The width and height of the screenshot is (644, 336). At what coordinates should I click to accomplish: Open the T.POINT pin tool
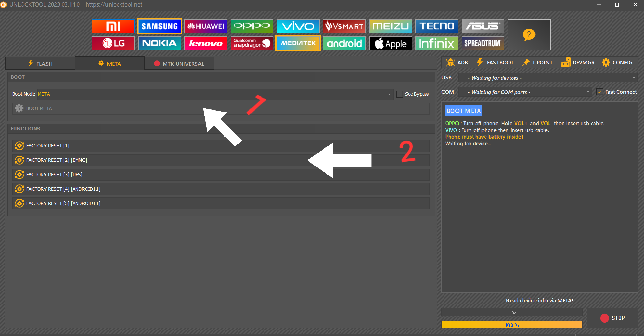point(537,62)
